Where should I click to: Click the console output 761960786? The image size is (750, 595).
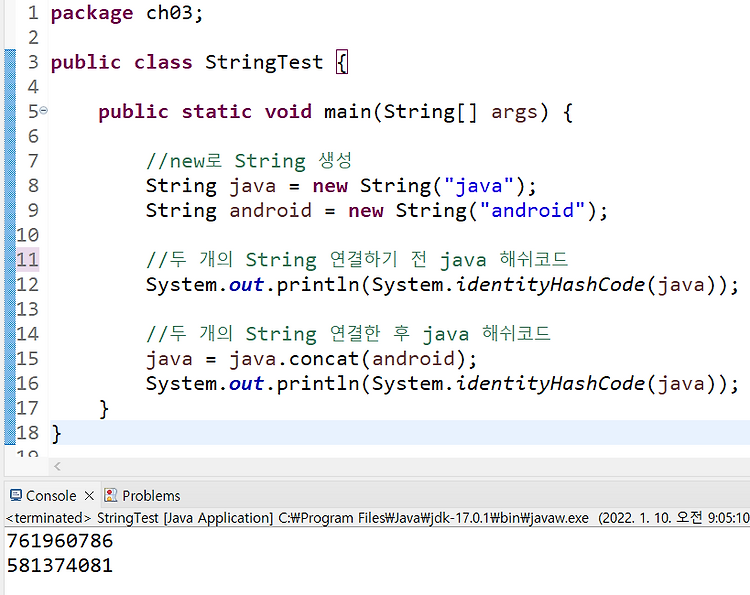[60, 541]
